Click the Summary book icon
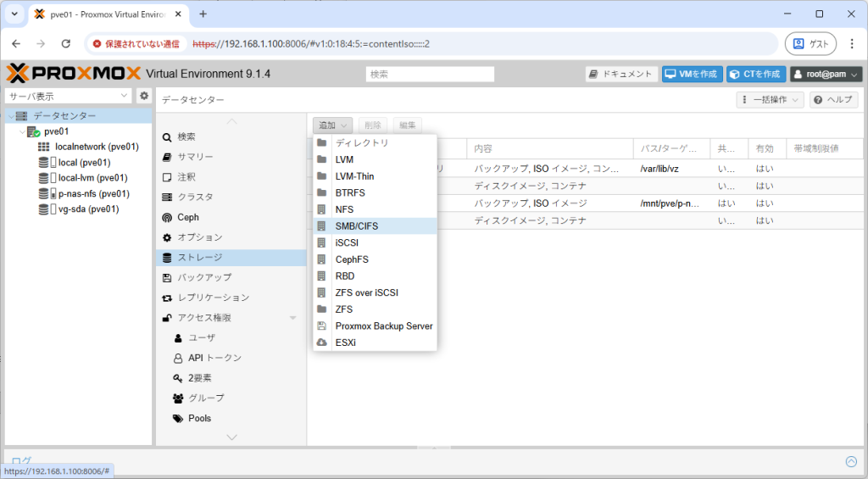The height and width of the screenshot is (479, 868). 167,158
